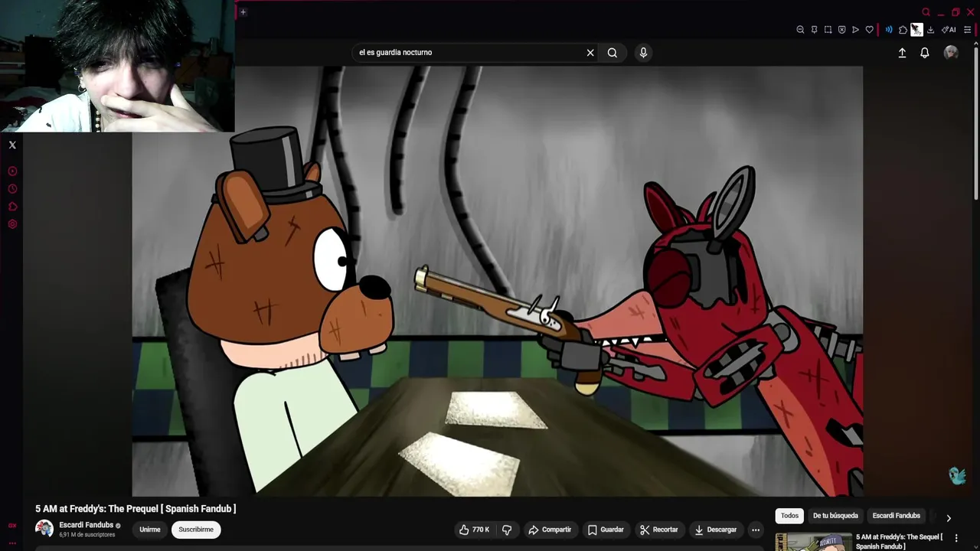The width and height of the screenshot is (980, 551).
Task: Click the white bird extension icon
Action: [916, 30]
